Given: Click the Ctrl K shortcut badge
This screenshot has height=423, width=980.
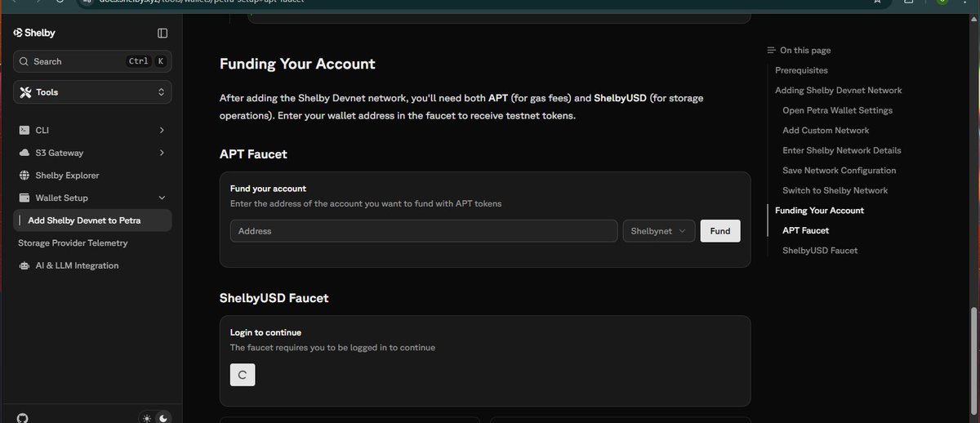Looking at the screenshot, I should coord(145,61).
